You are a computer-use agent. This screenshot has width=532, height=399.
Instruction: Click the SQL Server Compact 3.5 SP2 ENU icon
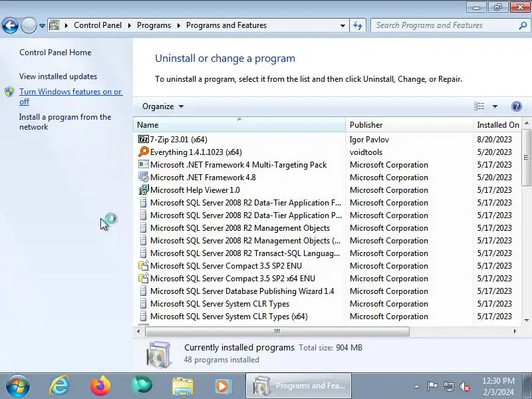(x=144, y=265)
